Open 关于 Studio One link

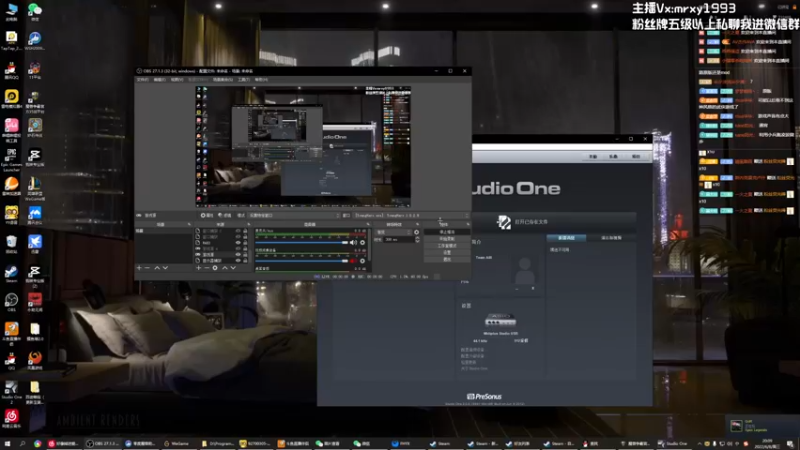(474, 368)
